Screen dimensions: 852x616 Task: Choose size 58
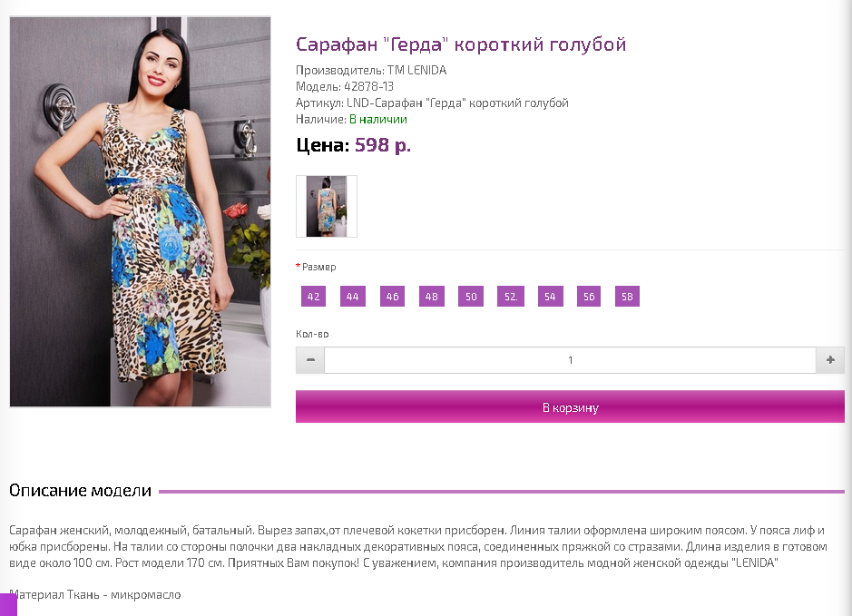point(627,297)
